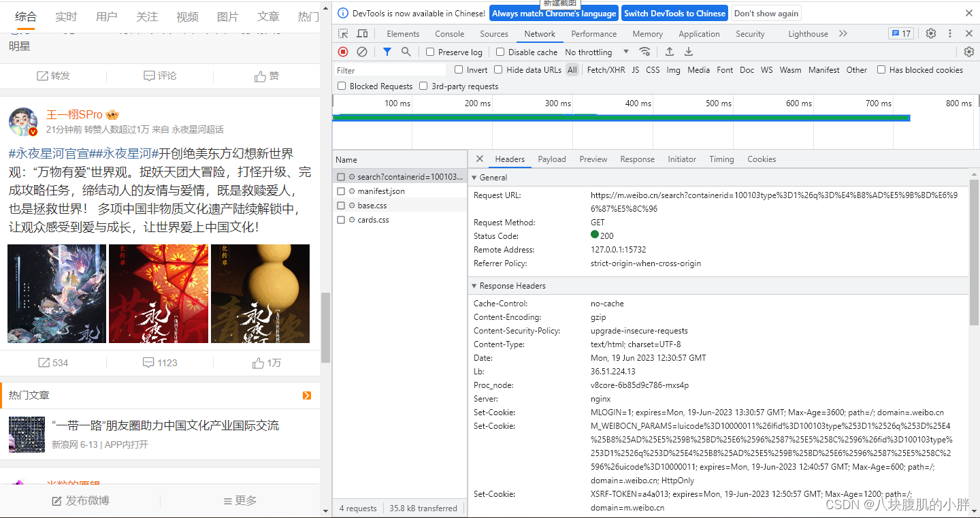
Task: Click 评论 on the upper post
Action: coord(161,76)
